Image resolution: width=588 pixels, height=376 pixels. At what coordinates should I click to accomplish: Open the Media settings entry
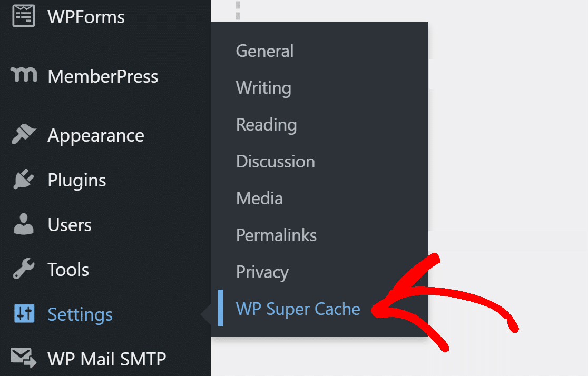[259, 198]
